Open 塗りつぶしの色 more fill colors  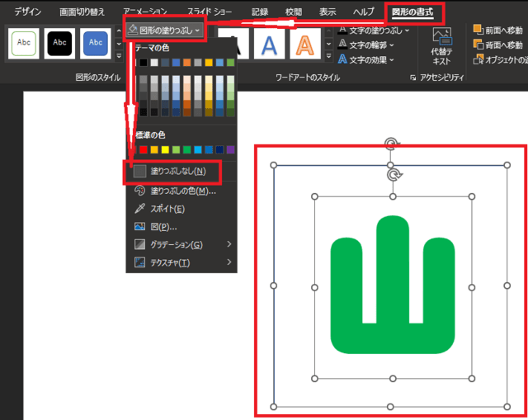(x=139, y=191)
